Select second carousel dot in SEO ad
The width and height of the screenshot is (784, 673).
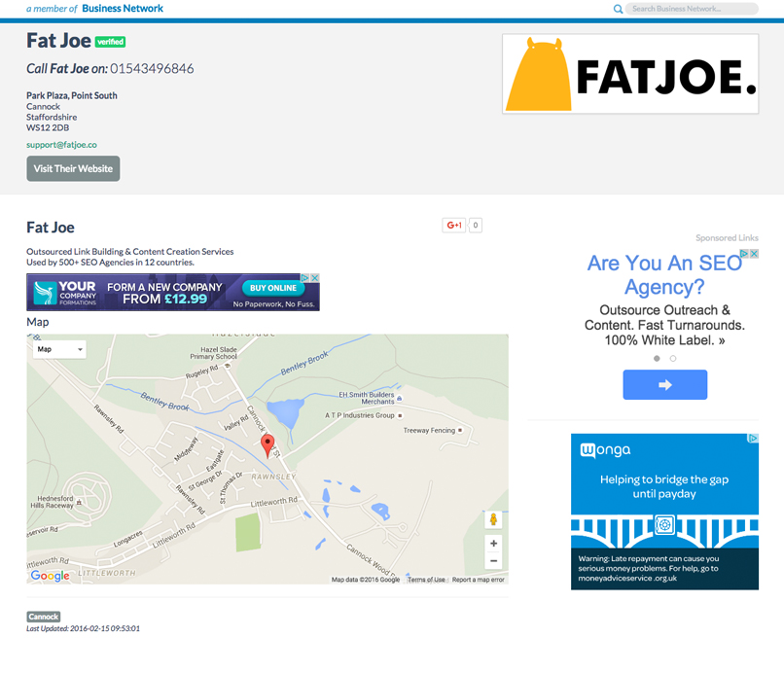[x=673, y=359]
